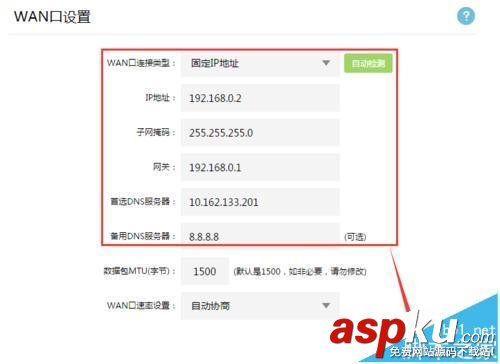
Task: Click the WAN口设置 page heading
Action: click(52, 16)
